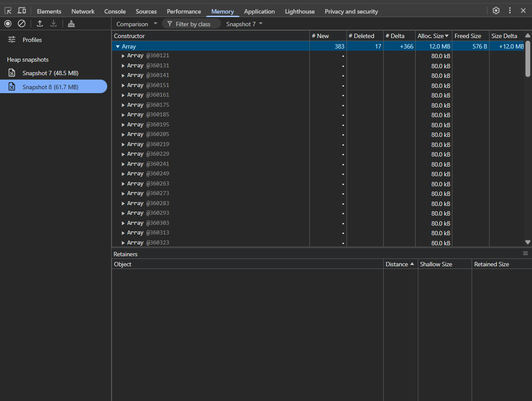Sort by # Deleted column header
The height and width of the screenshot is (401, 532).
pyautogui.click(x=365, y=36)
